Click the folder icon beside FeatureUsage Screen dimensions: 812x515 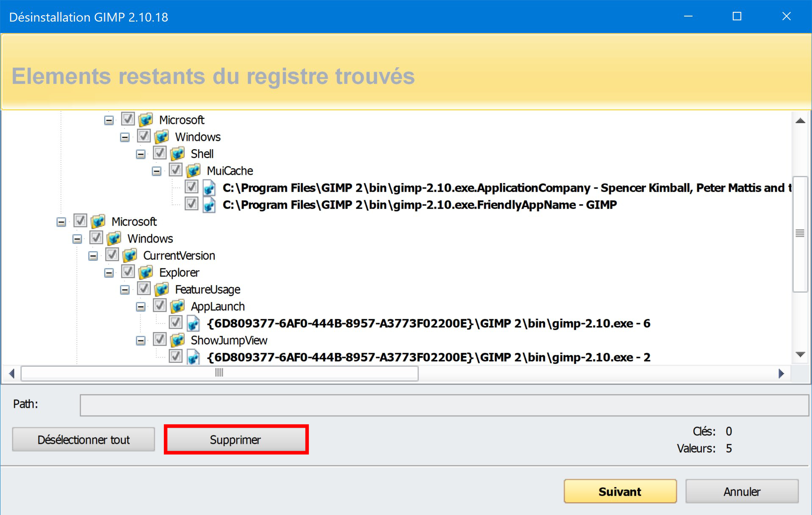tap(162, 289)
